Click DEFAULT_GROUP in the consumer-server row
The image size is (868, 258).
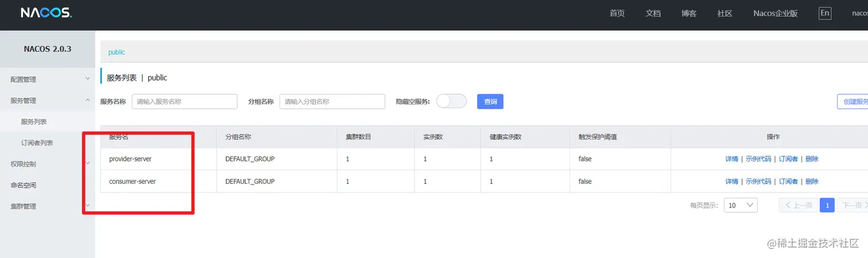click(x=250, y=181)
